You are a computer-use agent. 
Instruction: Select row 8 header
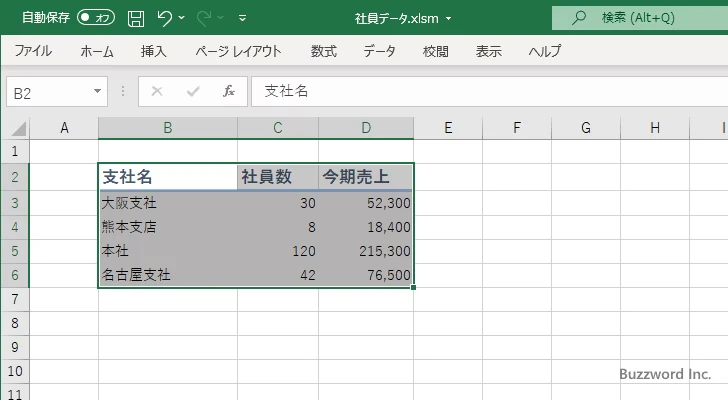(x=15, y=323)
